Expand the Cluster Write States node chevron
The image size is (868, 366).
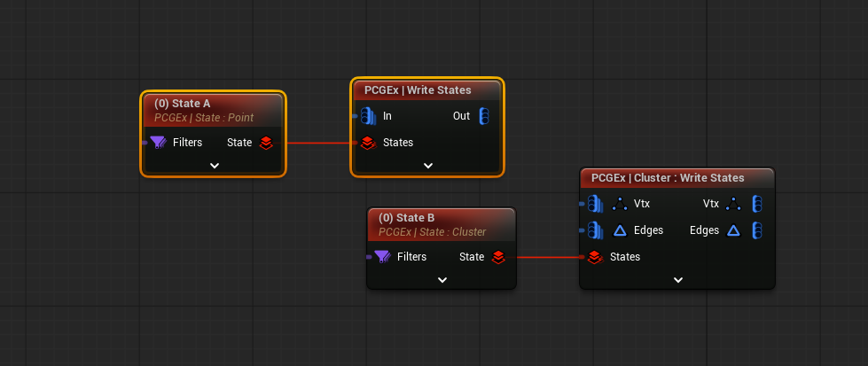click(677, 280)
